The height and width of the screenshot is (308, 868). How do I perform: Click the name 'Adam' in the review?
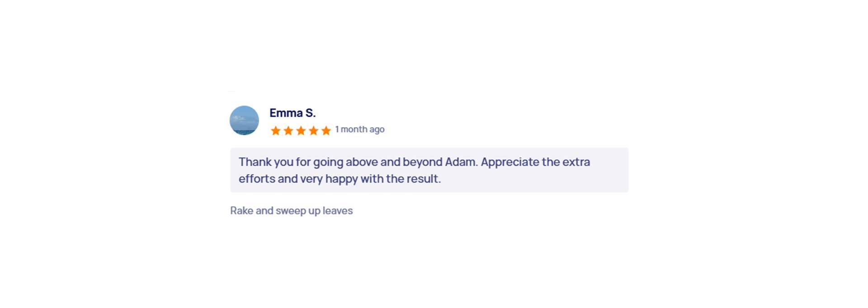coord(460,162)
